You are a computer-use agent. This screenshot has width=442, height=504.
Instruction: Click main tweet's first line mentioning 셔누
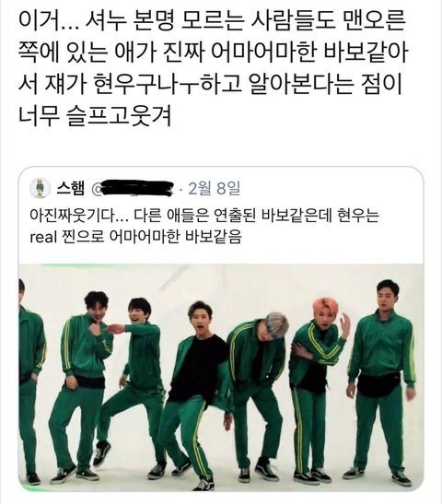pos(212,21)
